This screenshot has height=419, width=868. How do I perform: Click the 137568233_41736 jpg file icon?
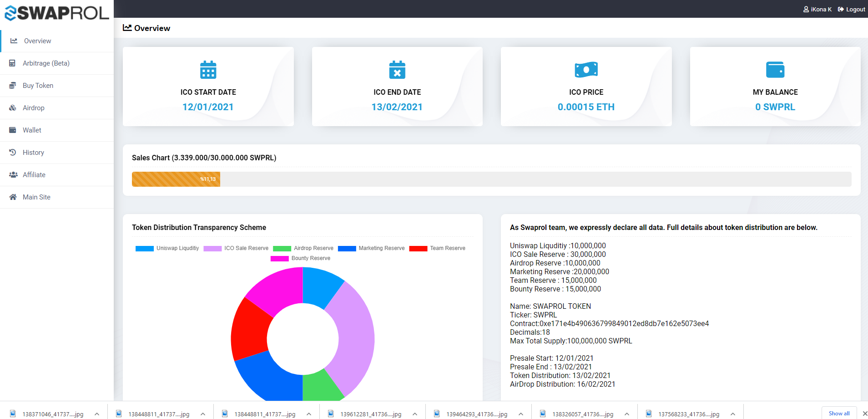649,414
